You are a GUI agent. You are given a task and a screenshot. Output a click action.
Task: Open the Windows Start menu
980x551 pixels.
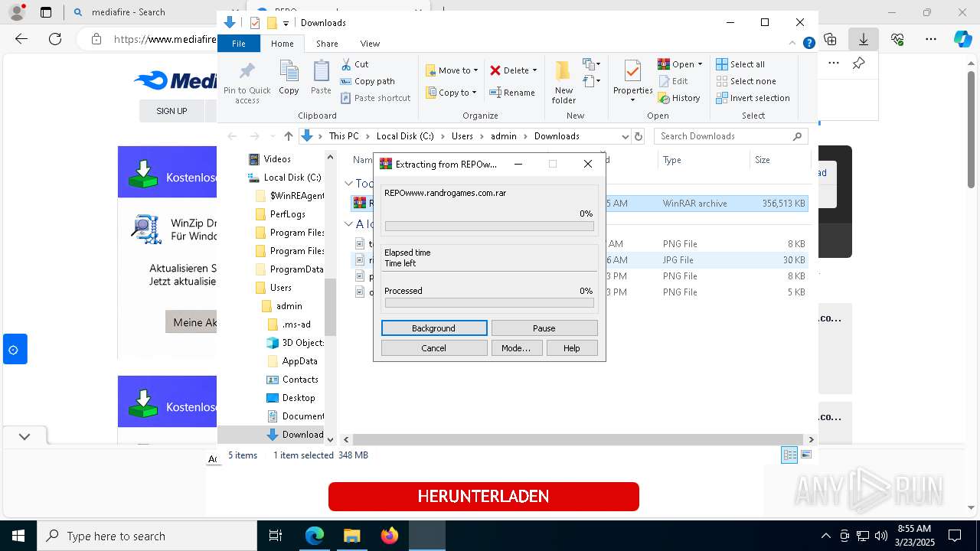pyautogui.click(x=18, y=536)
